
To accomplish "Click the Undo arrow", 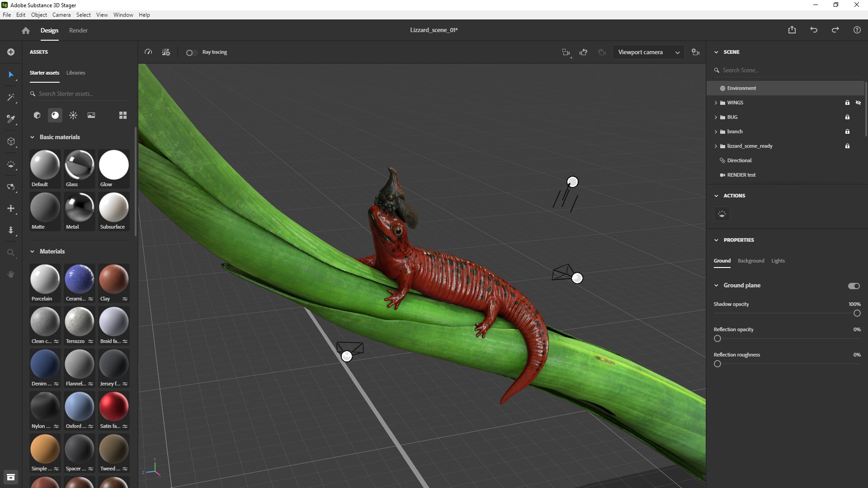I will tap(814, 30).
